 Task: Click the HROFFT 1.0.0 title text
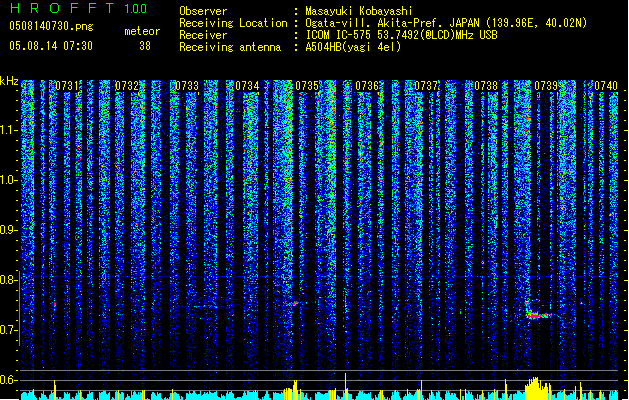78,8
